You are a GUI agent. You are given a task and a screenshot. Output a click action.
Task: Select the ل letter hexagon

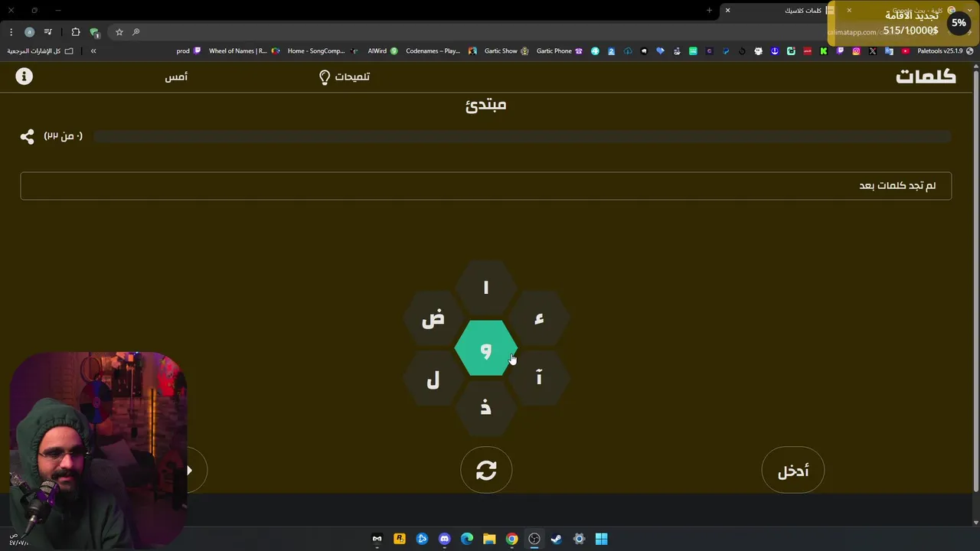click(433, 378)
